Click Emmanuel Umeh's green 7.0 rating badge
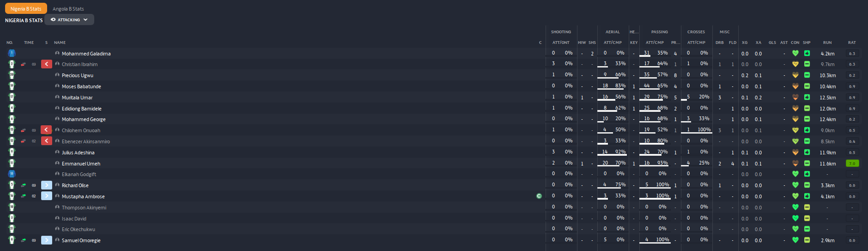This screenshot has height=251, width=868. (852, 164)
